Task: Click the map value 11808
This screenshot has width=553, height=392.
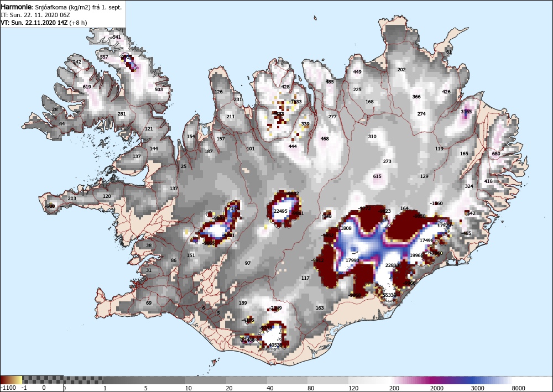Action: coord(345,228)
